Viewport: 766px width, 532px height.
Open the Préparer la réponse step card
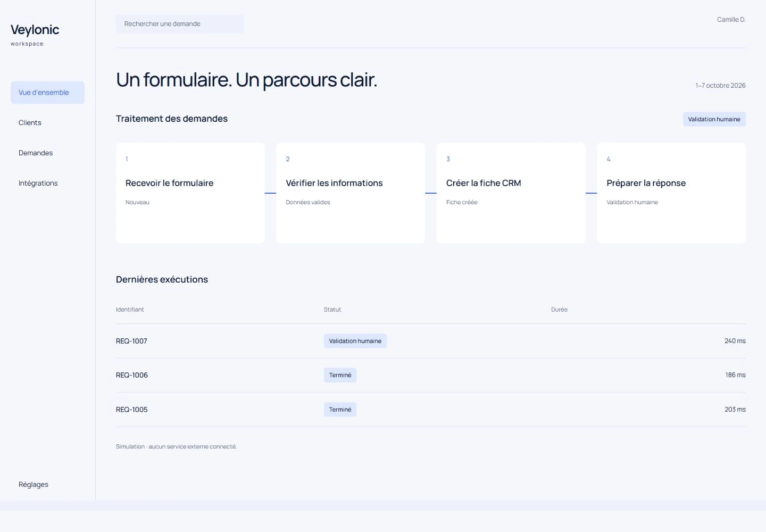671,193
